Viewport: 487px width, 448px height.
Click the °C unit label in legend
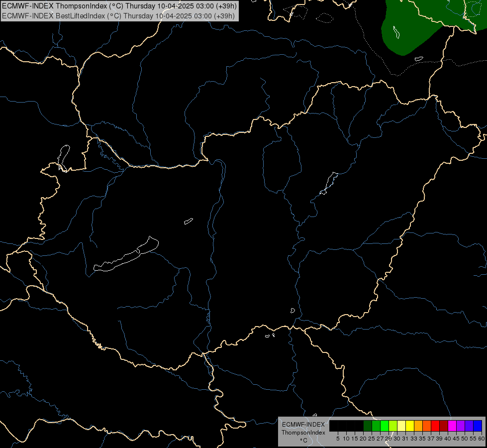(304, 441)
